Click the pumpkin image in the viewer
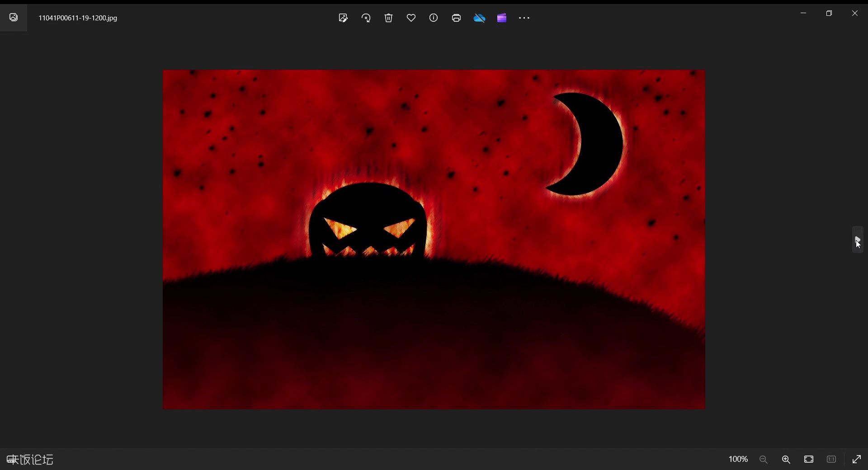The width and height of the screenshot is (868, 470). click(x=434, y=240)
